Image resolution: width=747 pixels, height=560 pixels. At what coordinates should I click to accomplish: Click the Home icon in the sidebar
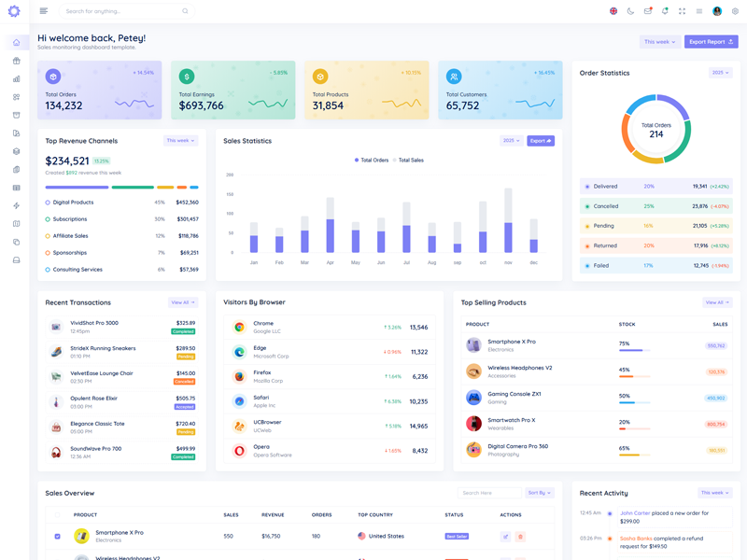16,43
